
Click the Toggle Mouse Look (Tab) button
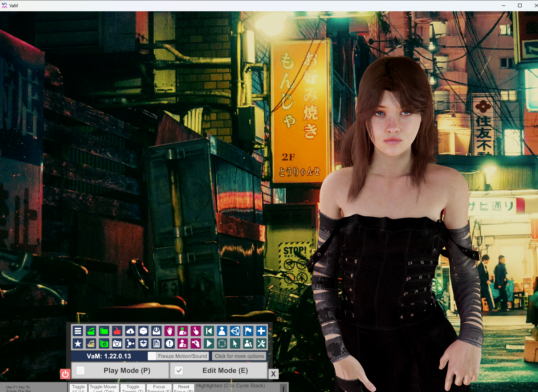[x=103, y=388]
